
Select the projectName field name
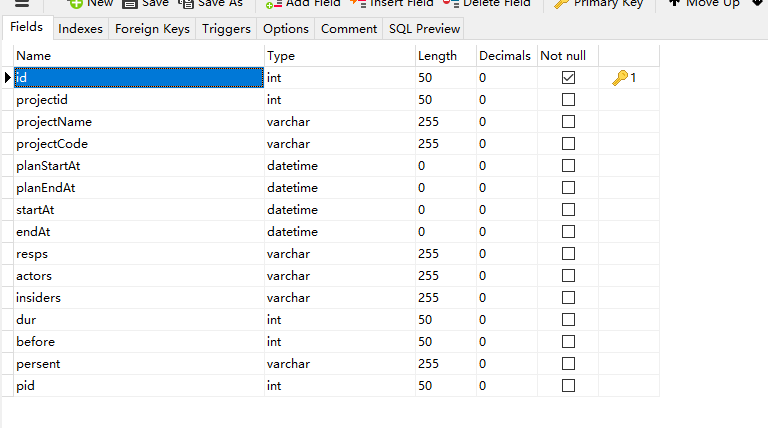(139, 121)
